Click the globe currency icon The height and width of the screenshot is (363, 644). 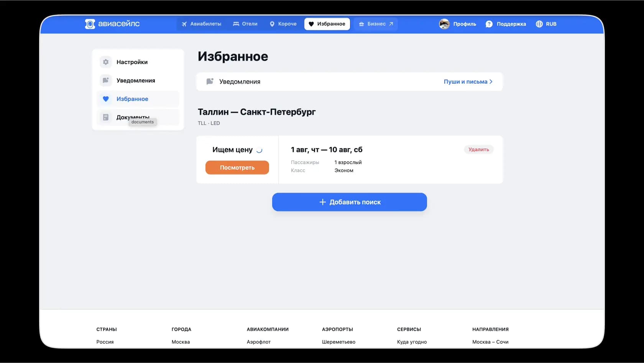tap(539, 24)
